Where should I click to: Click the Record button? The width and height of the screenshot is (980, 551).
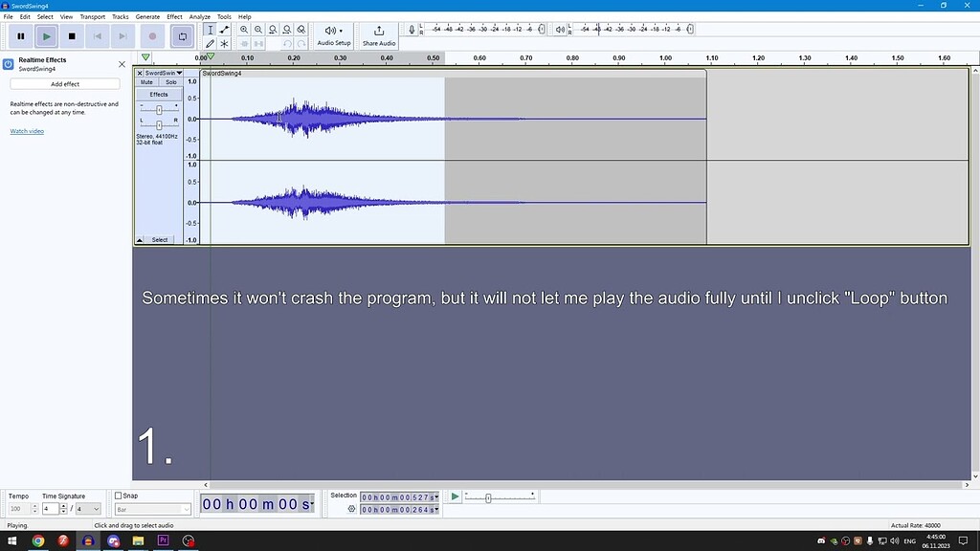click(152, 36)
